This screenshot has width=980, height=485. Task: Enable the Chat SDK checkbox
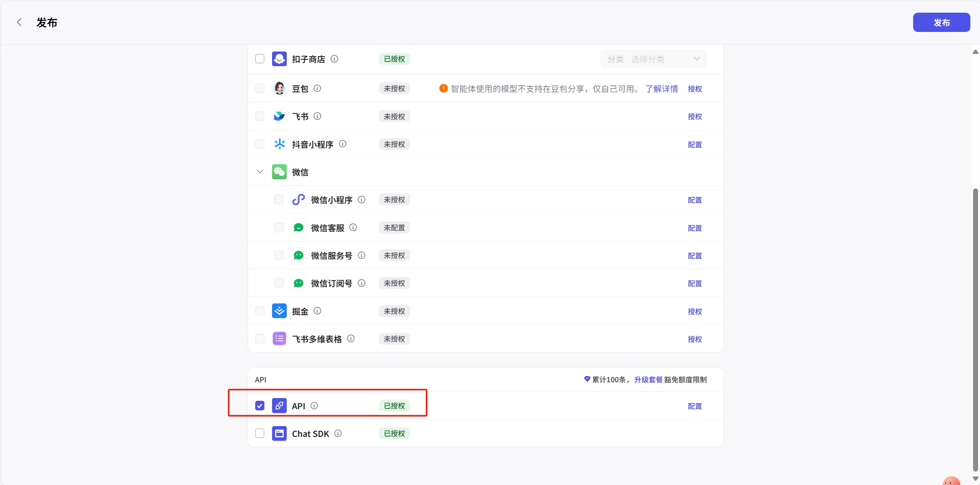coord(260,433)
